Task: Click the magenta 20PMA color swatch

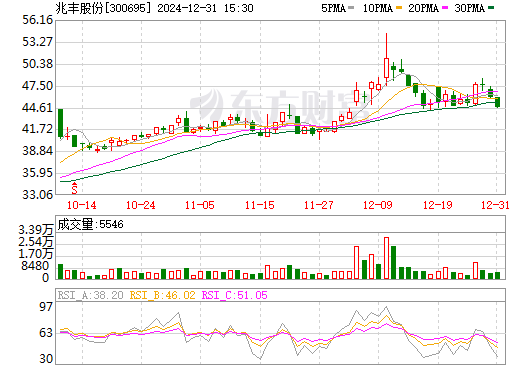Action: 445,8
